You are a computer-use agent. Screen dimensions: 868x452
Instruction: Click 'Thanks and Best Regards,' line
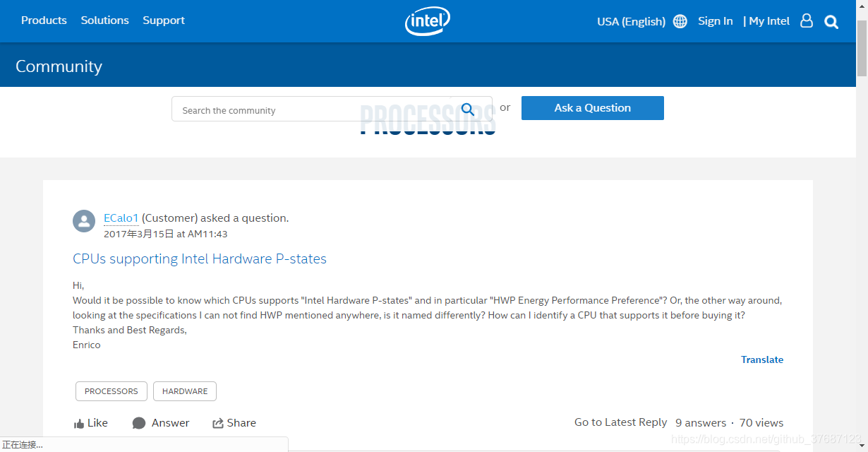130,331
